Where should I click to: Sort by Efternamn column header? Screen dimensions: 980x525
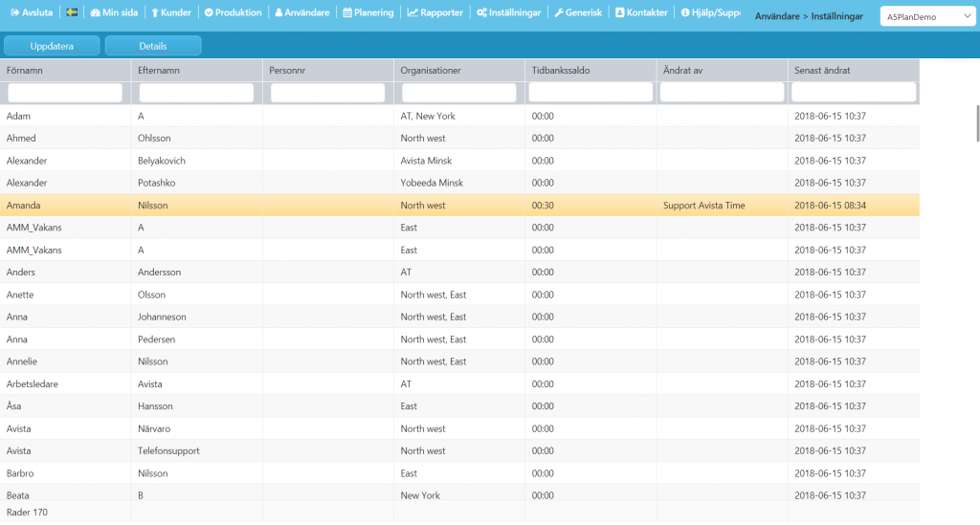pyautogui.click(x=197, y=70)
